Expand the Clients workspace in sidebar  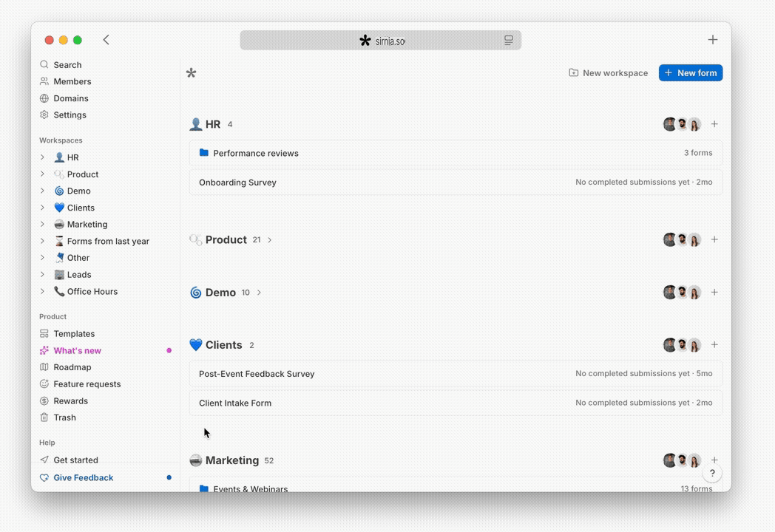coord(42,208)
